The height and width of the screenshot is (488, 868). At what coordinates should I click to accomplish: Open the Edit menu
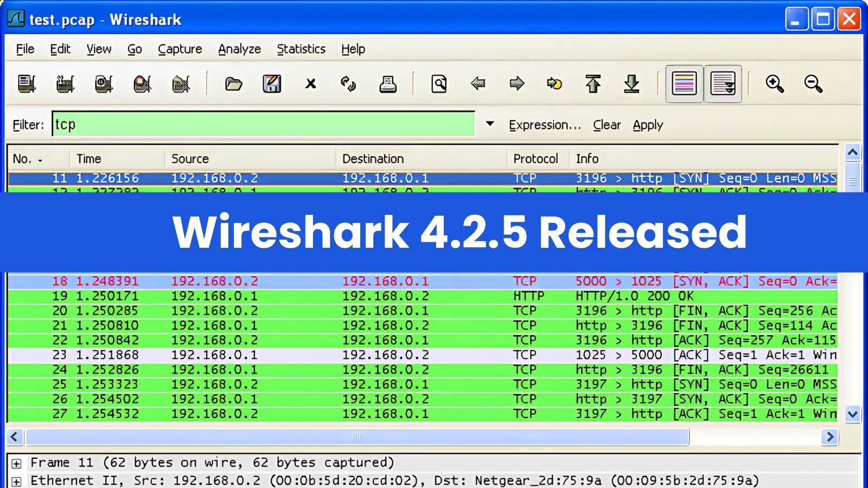click(60, 49)
